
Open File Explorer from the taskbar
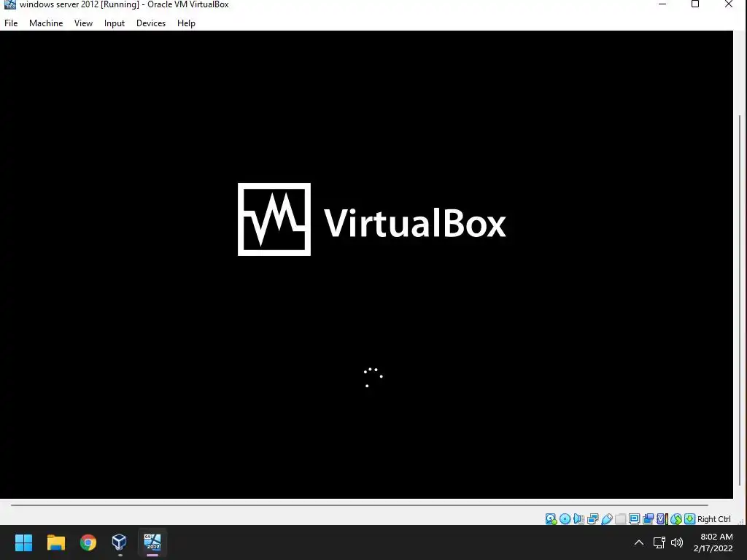[55, 542]
